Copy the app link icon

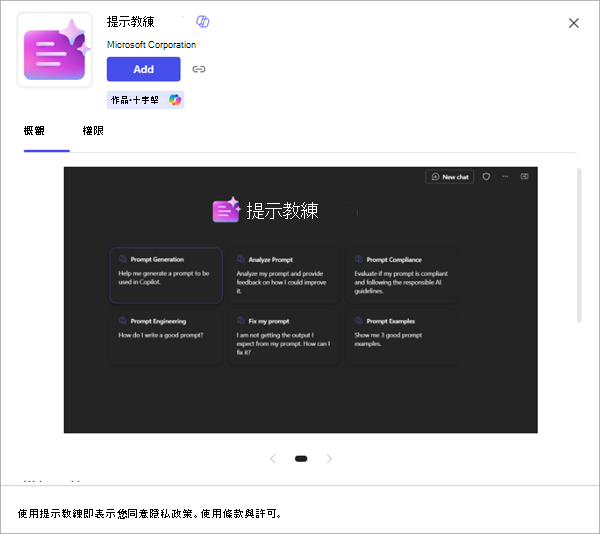click(x=199, y=69)
